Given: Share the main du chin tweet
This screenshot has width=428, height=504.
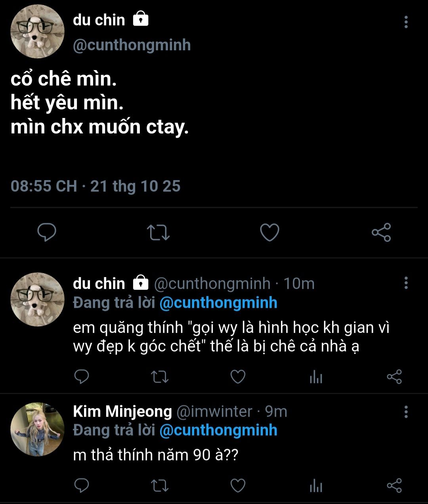Looking at the screenshot, I should pos(381,232).
